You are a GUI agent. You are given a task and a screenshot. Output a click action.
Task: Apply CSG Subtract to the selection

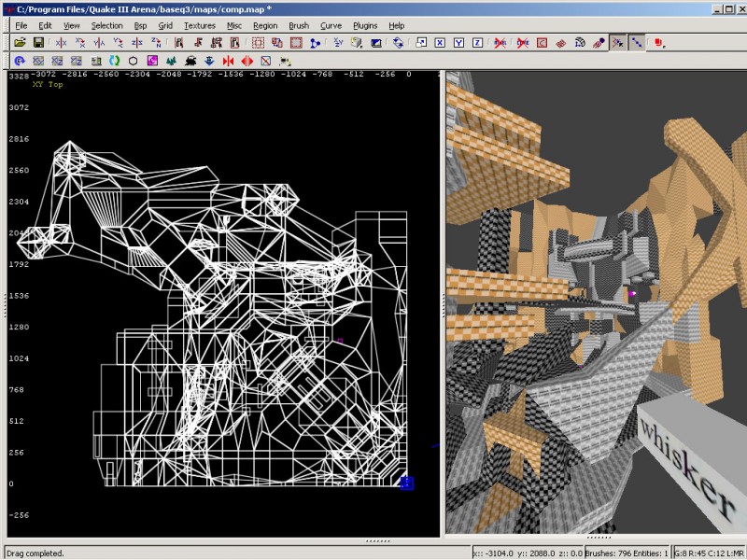click(259, 43)
